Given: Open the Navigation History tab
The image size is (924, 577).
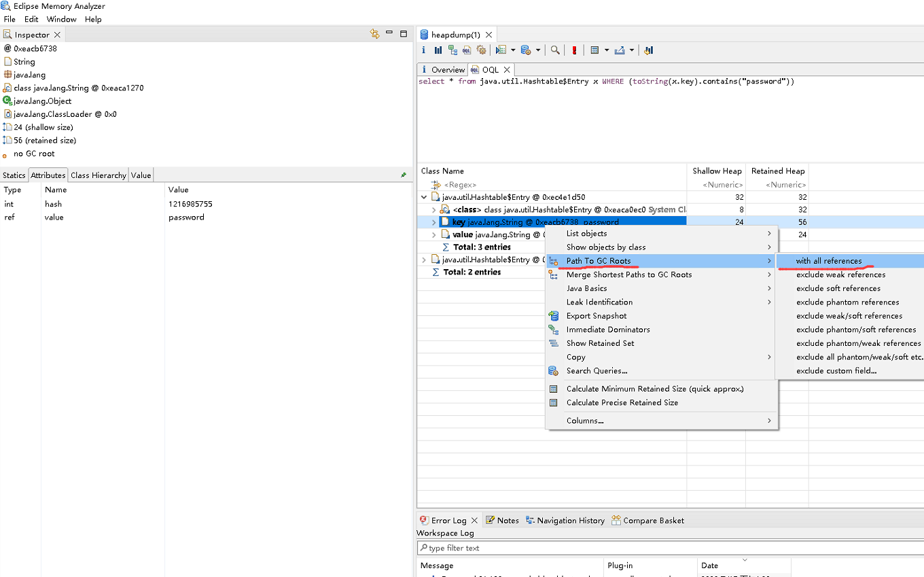Looking at the screenshot, I should 565,521.
